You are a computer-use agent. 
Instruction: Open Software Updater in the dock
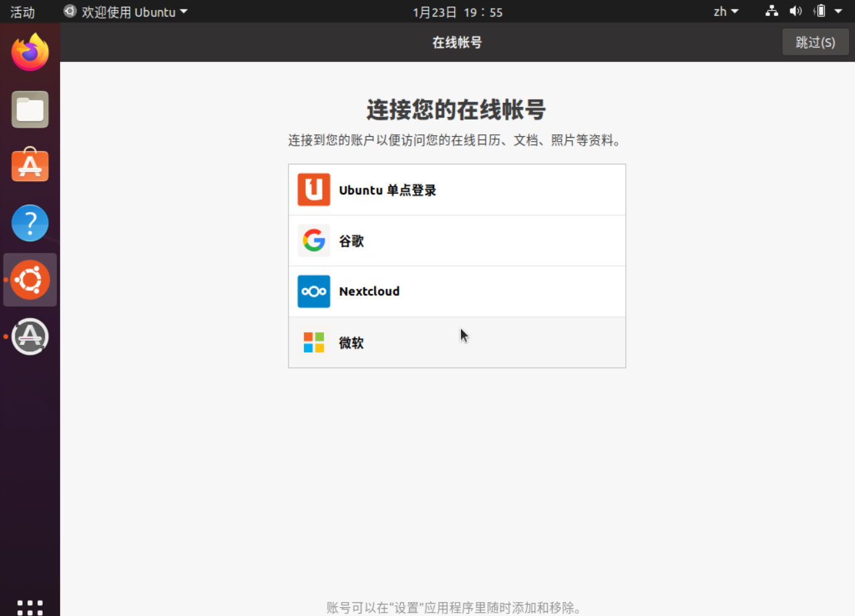click(30, 336)
